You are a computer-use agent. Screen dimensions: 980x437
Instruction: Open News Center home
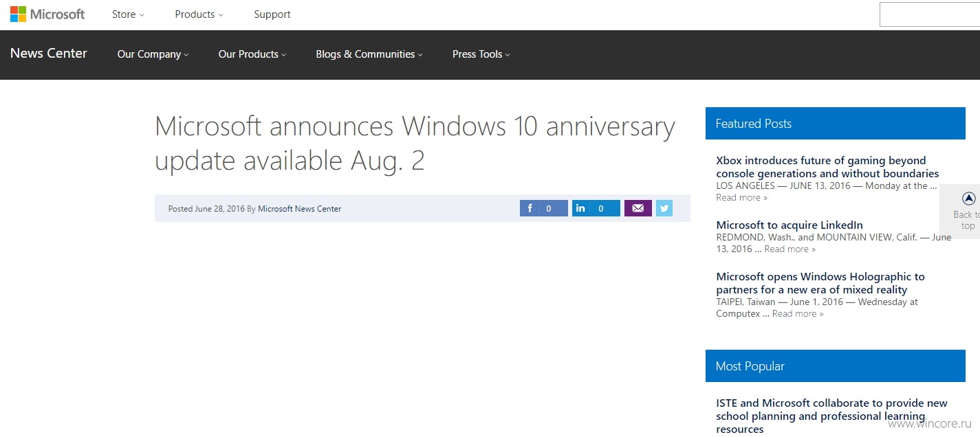click(49, 54)
